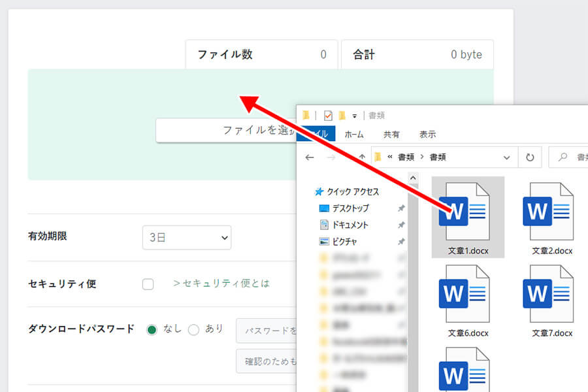588x392 pixels.
Task: Click the 0 byte total value
Action: pos(466,55)
